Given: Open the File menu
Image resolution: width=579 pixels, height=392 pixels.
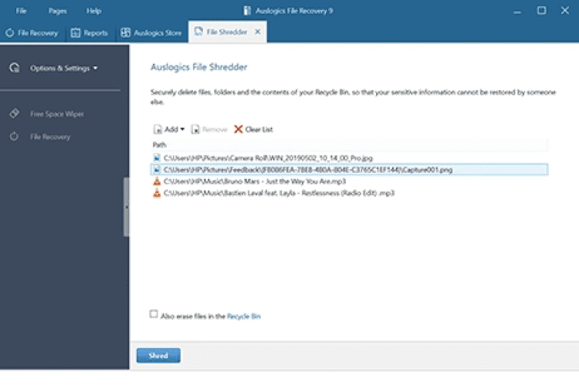Looking at the screenshot, I should 21,11.
